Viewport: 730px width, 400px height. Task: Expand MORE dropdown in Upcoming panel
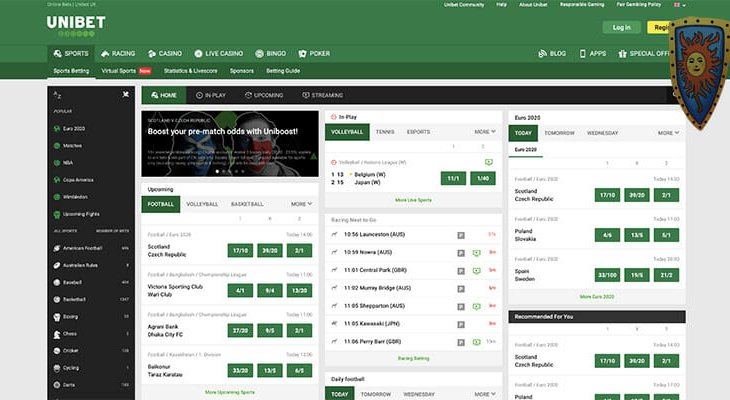tap(301, 204)
